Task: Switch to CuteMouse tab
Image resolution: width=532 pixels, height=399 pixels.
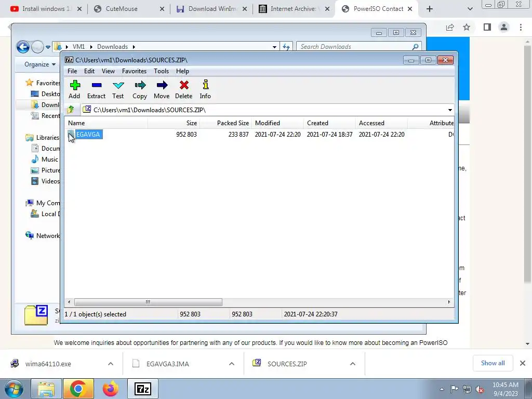Action: coord(129,9)
